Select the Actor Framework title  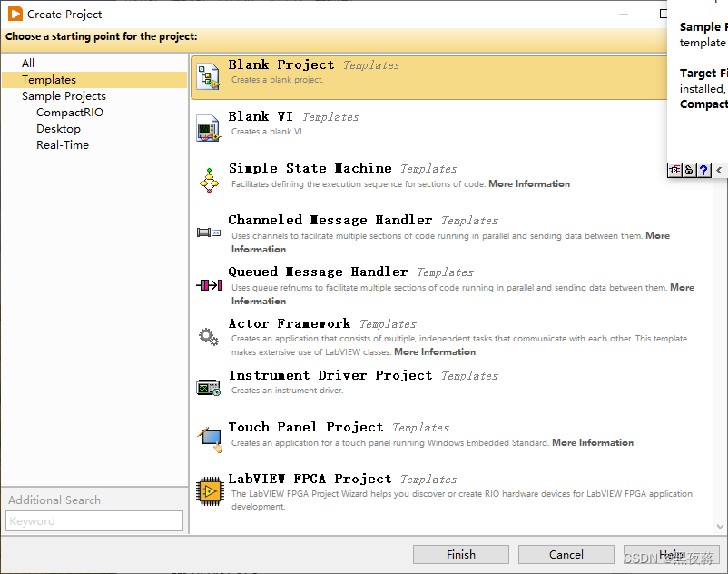[x=290, y=323]
